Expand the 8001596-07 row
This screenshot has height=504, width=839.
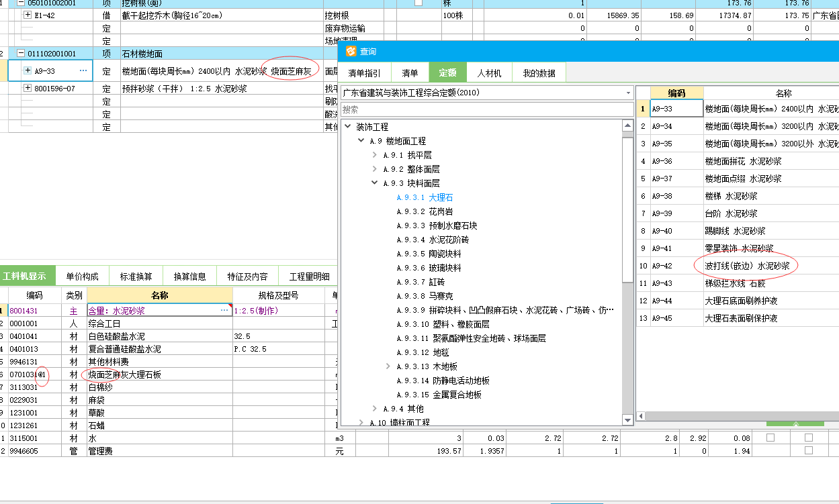[28, 88]
